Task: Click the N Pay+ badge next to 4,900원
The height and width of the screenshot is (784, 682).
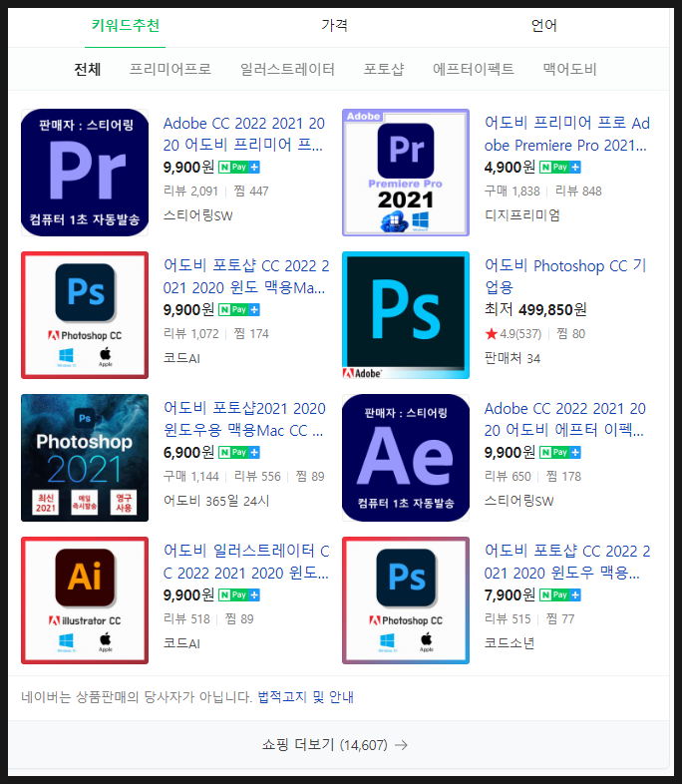Action: [560, 167]
